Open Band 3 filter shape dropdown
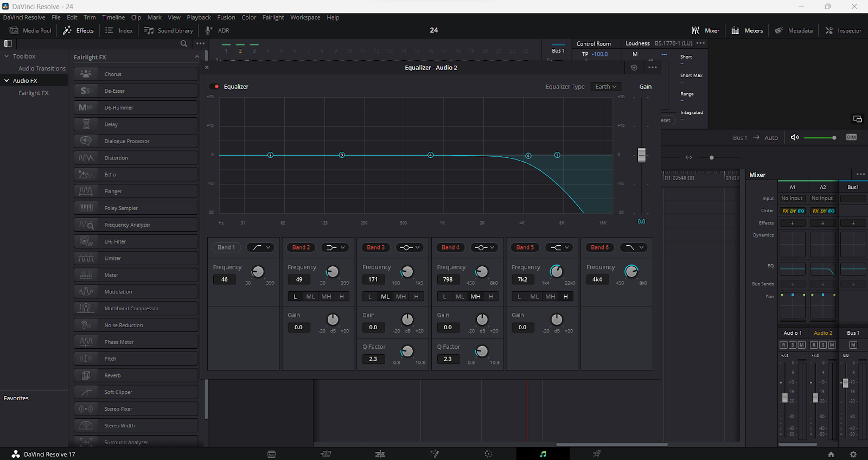 coord(410,247)
